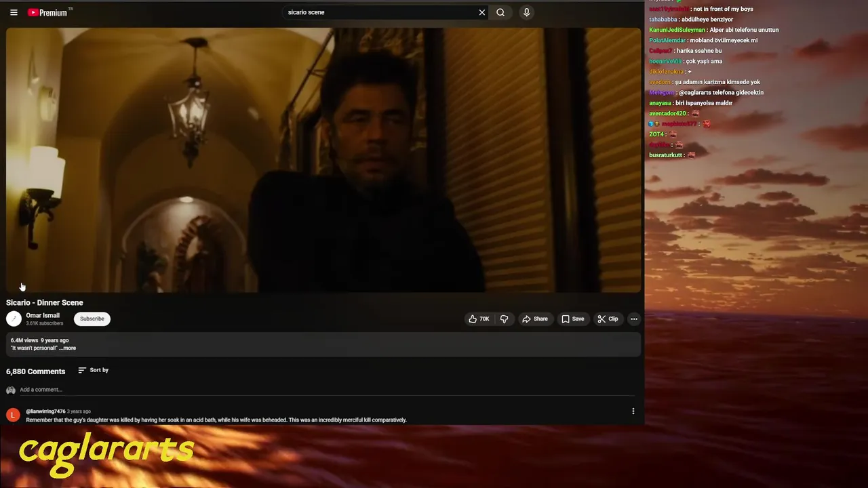Click the magnifier search button
868x488 pixels.
pos(500,12)
